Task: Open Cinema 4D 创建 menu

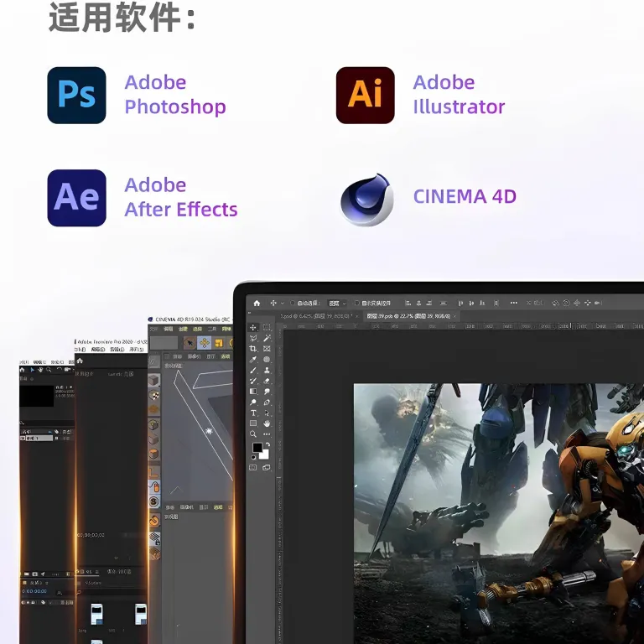Action: pos(183,329)
